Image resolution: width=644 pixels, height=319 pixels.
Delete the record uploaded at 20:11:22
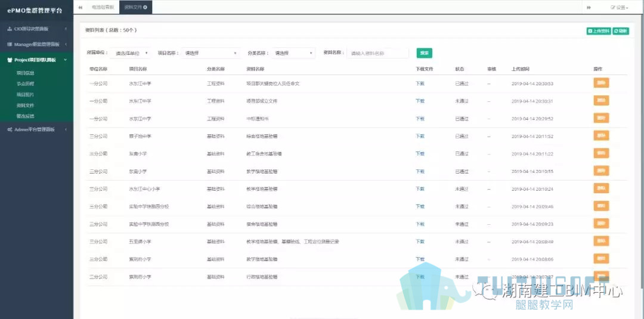[601, 153]
